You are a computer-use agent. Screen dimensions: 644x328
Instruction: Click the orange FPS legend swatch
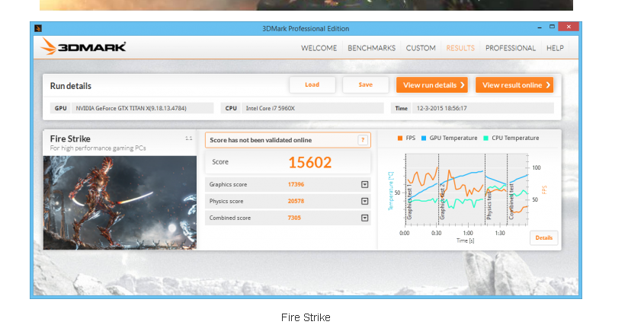400,139
